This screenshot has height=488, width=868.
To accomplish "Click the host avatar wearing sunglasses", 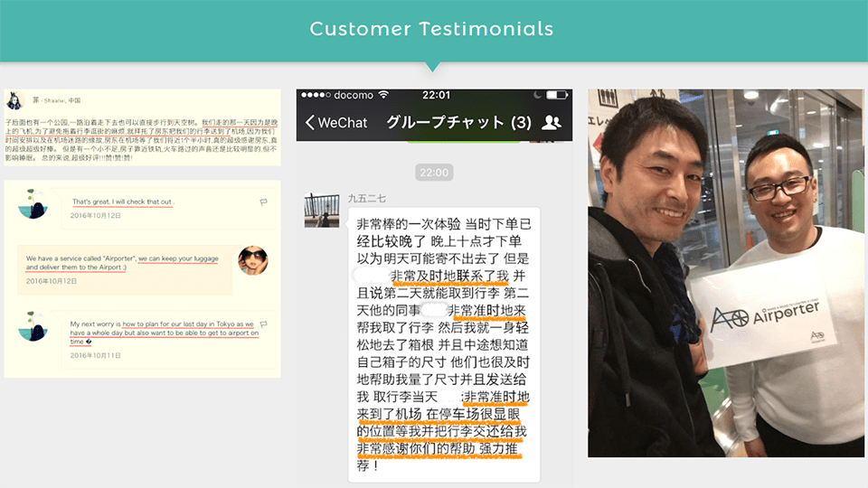I will (253, 260).
